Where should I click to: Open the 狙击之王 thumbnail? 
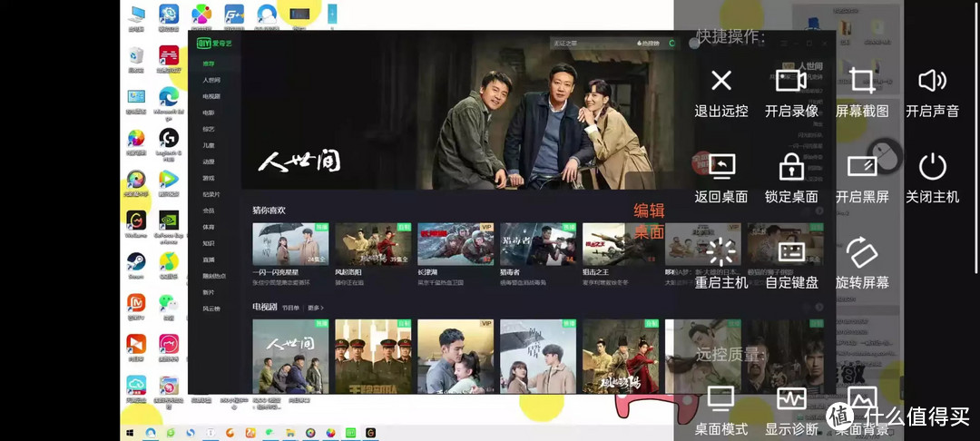621,244
